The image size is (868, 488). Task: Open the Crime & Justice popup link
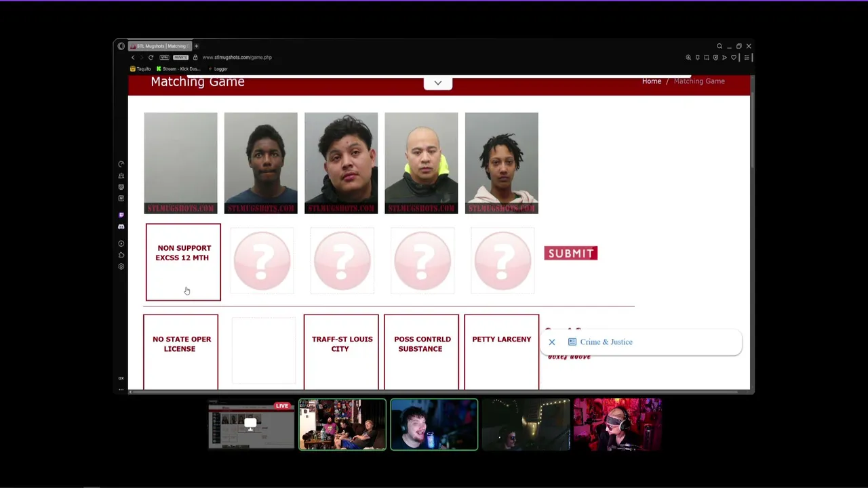pos(606,342)
